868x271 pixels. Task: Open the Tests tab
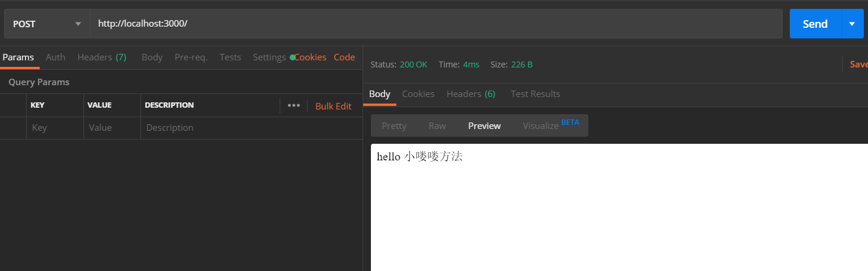pyautogui.click(x=230, y=57)
